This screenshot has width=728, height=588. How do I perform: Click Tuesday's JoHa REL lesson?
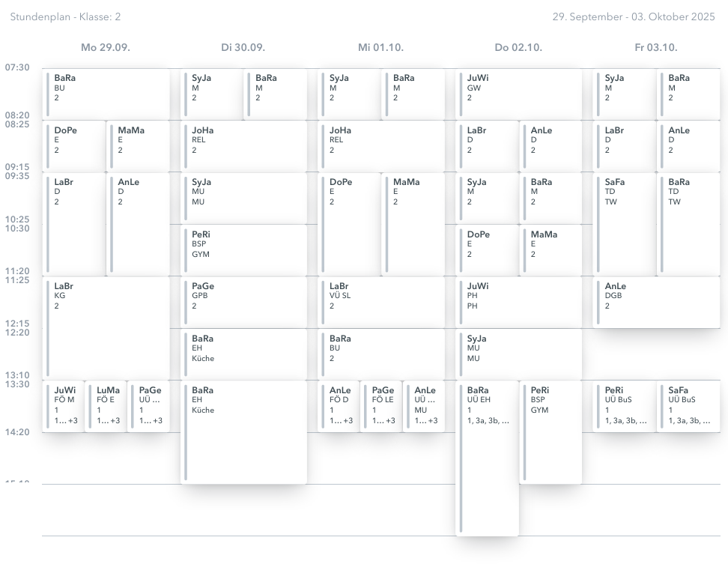244,146
